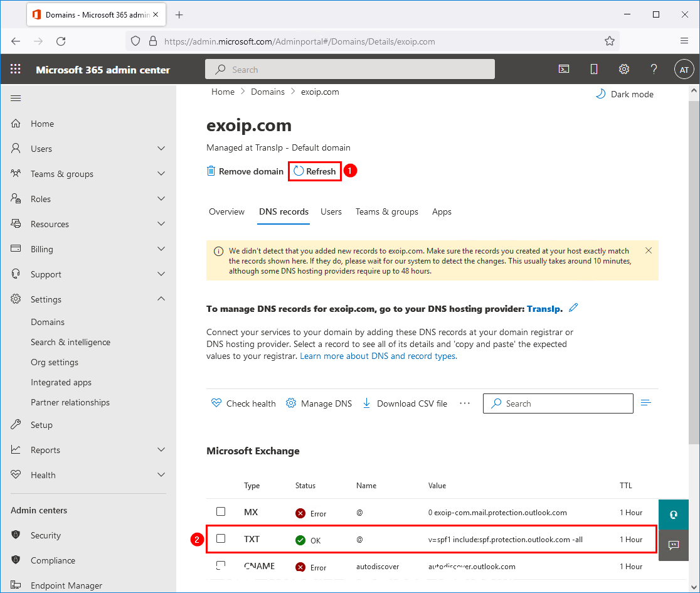Expand the Resources menu chevron

[x=161, y=223]
